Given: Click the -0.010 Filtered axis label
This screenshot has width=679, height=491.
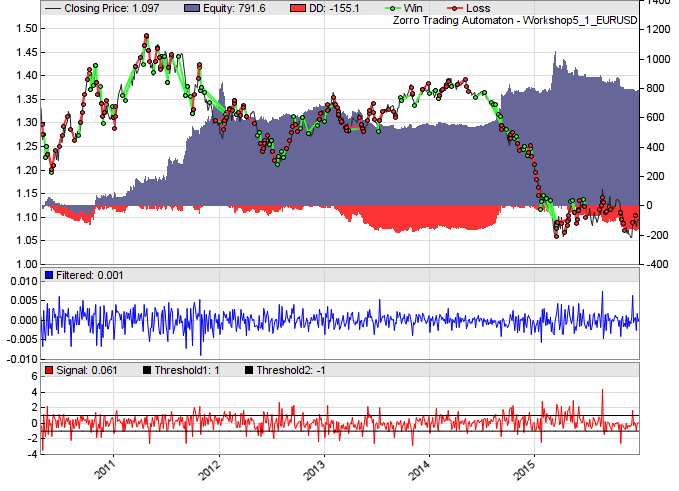Looking at the screenshot, I should [x=23, y=359].
